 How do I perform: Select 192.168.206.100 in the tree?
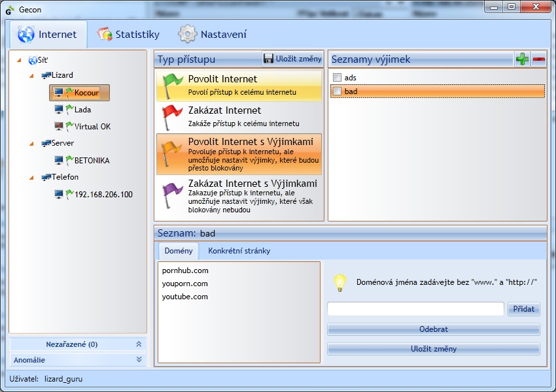pyautogui.click(x=103, y=195)
